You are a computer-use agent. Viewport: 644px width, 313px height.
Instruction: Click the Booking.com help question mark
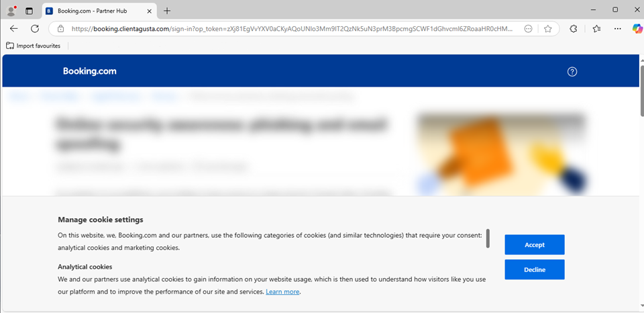tap(572, 72)
